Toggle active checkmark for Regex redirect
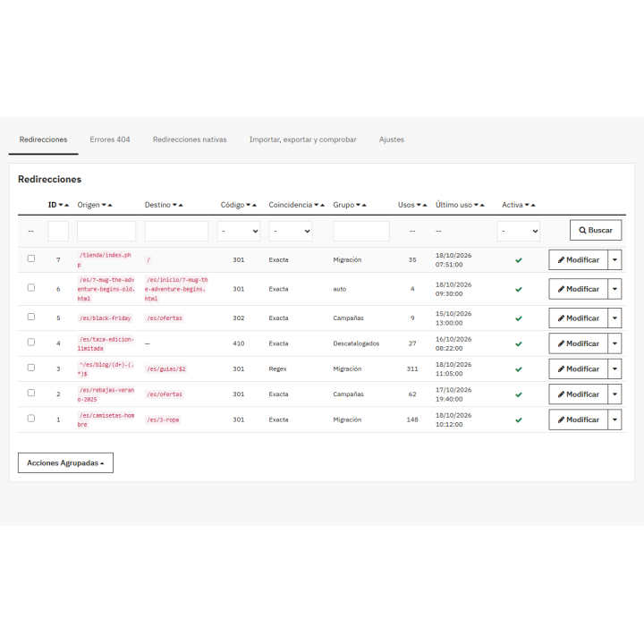This screenshot has height=644, width=644. (519, 369)
